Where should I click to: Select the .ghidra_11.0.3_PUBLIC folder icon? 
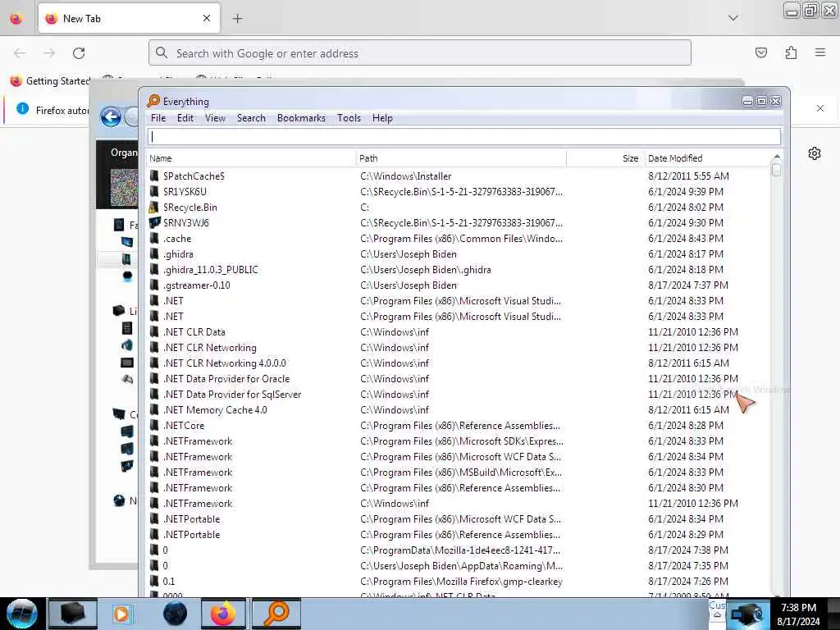154,269
